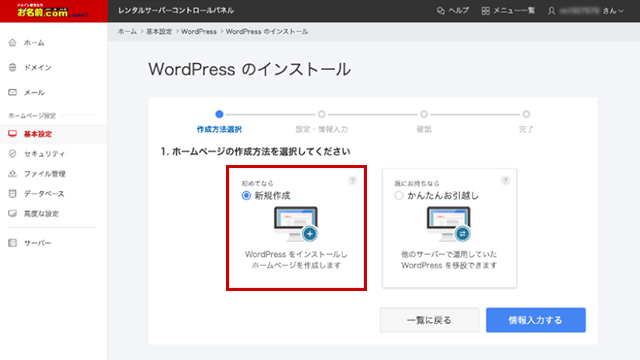Go to 基本設定 breadcrumb link
The image size is (640, 360).
(159, 31)
